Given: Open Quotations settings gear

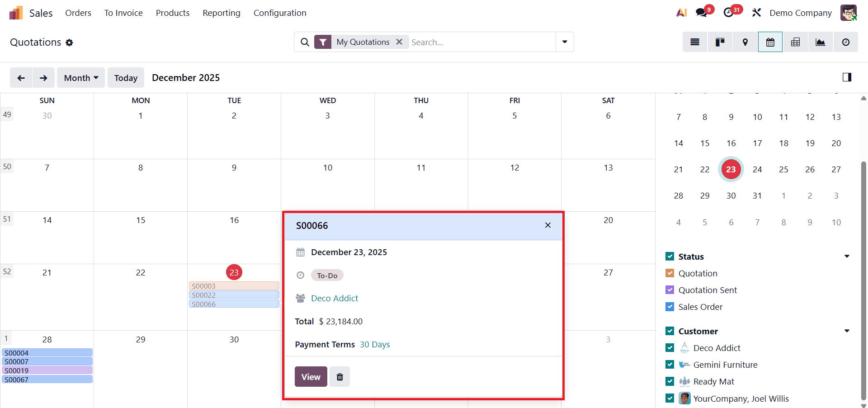Looking at the screenshot, I should click(70, 42).
